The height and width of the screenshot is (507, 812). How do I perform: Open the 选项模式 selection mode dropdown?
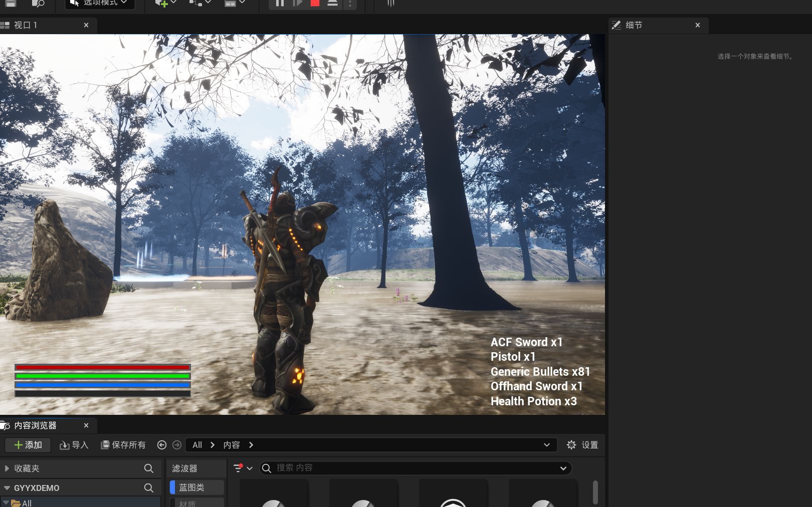[100, 3]
